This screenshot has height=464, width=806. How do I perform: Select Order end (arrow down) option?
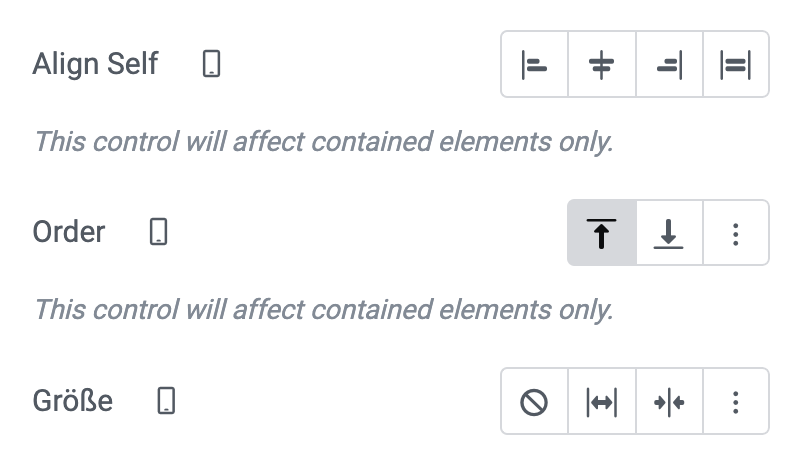click(x=669, y=233)
